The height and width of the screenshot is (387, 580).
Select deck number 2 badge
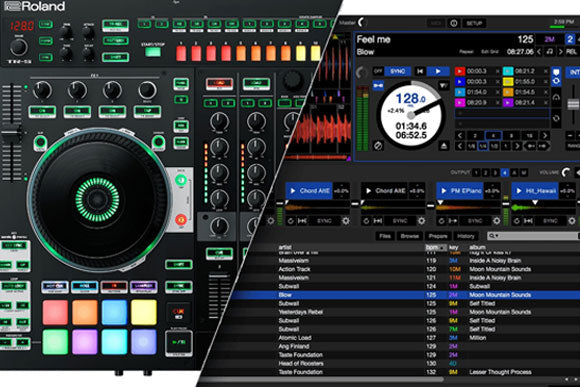pos(570,39)
